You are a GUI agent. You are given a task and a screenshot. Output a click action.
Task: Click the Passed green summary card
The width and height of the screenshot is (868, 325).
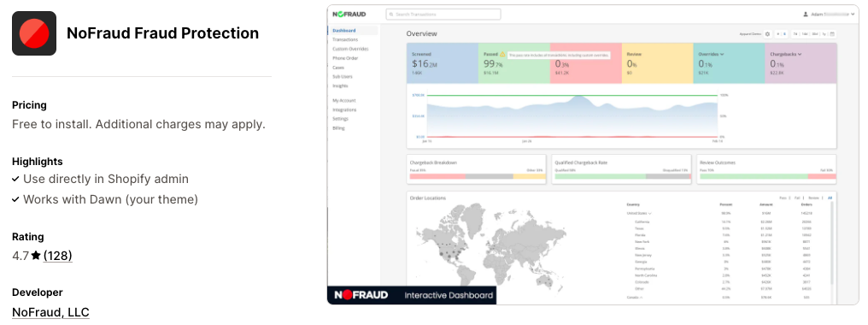pyautogui.click(x=514, y=63)
